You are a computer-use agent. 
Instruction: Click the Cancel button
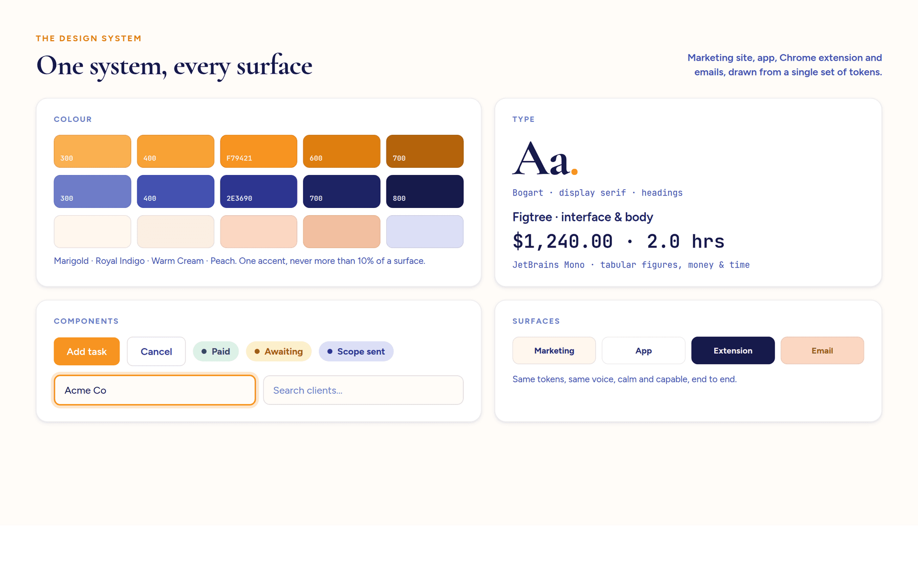pos(156,351)
